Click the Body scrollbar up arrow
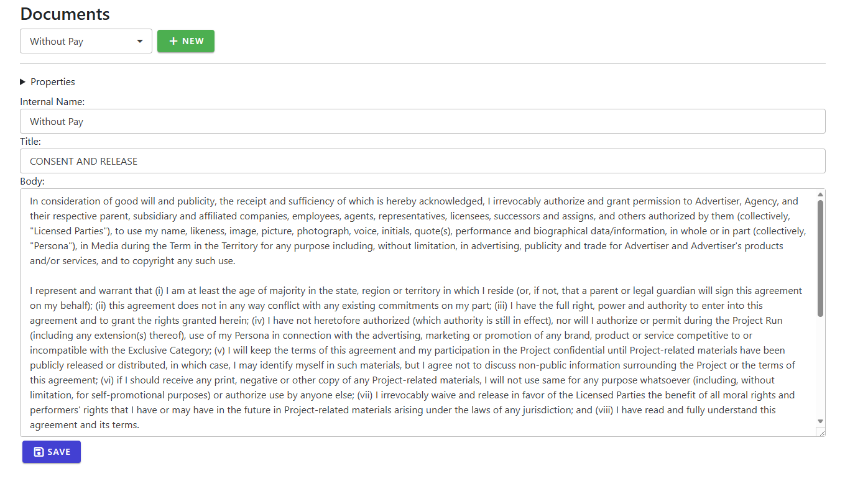Screen dimensions: 845x504 820,194
